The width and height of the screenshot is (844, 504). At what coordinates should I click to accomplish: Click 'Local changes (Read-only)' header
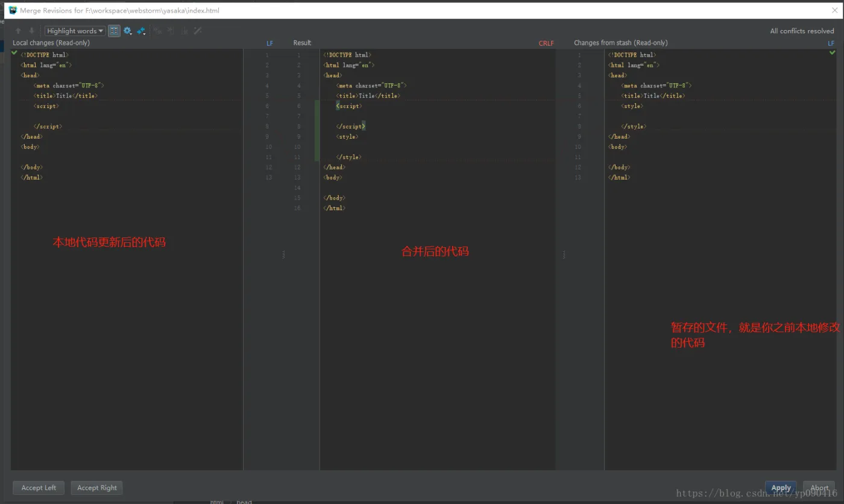[x=51, y=43]
